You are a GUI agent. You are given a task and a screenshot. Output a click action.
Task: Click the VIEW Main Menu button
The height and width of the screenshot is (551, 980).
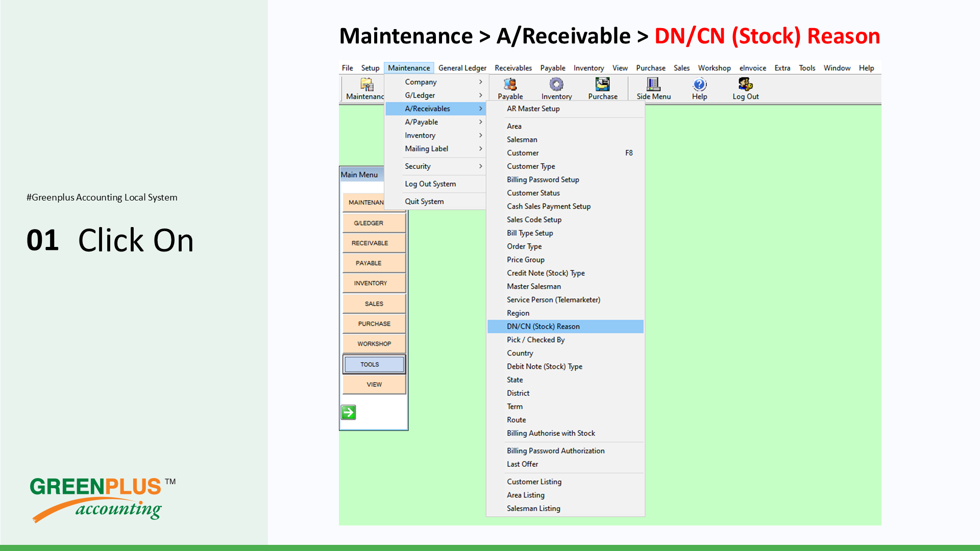tap(374, 384)
